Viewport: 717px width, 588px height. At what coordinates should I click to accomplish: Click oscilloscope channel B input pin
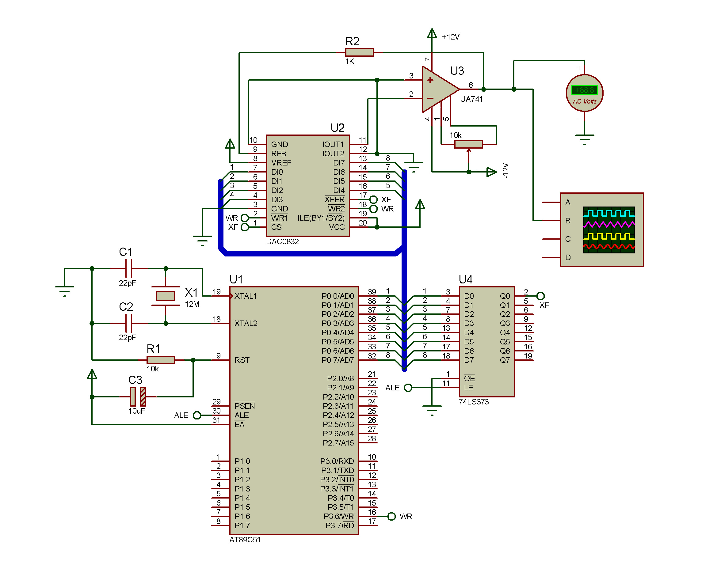[551, 221]
